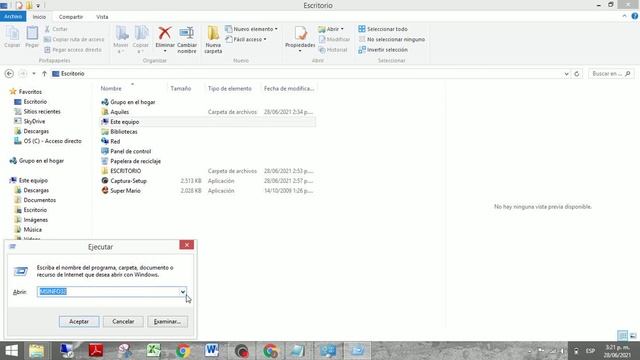Sort by the Tamaño column header

(x=181, y=88)
